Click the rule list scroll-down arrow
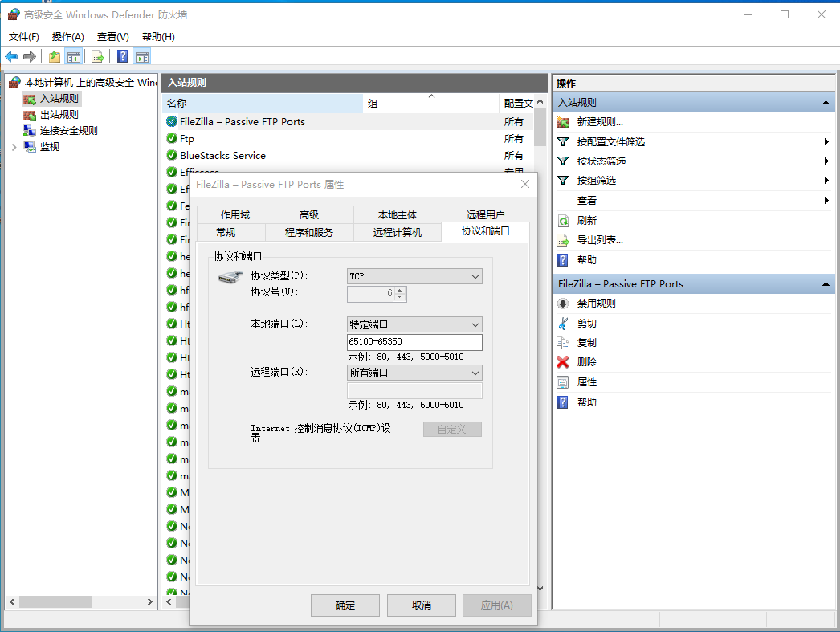 pyautogui.click(x=540, y=589)
